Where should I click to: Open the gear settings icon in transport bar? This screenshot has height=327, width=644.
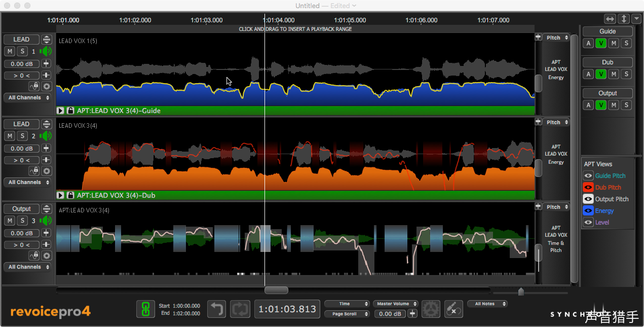point(431,309)
